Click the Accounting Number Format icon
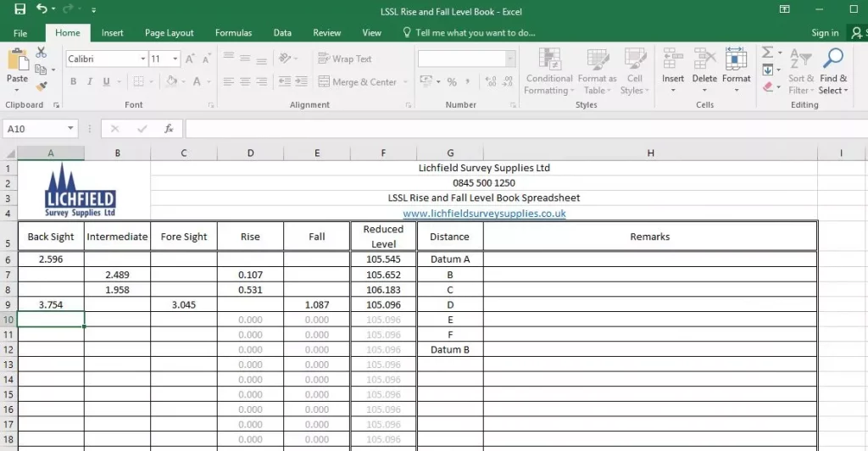The width and height of the screenshot is (868, 451). (x=426, y=81)
